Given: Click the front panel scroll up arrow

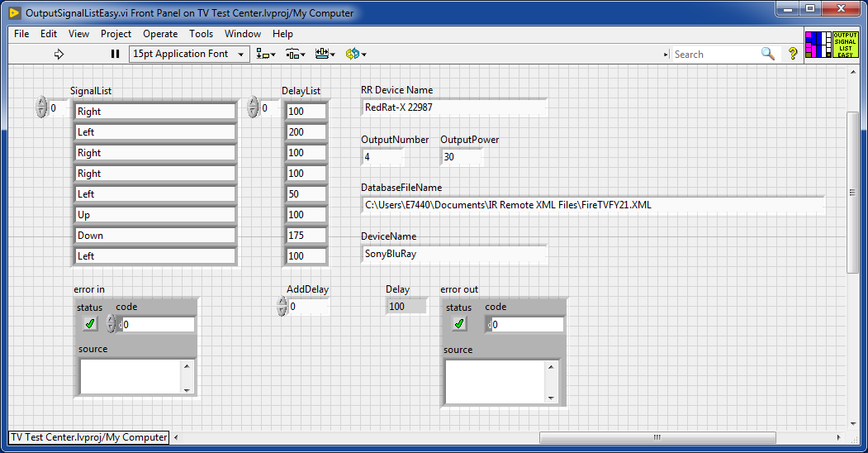Looking at the screenshot, I should click(x=852, y=72).
